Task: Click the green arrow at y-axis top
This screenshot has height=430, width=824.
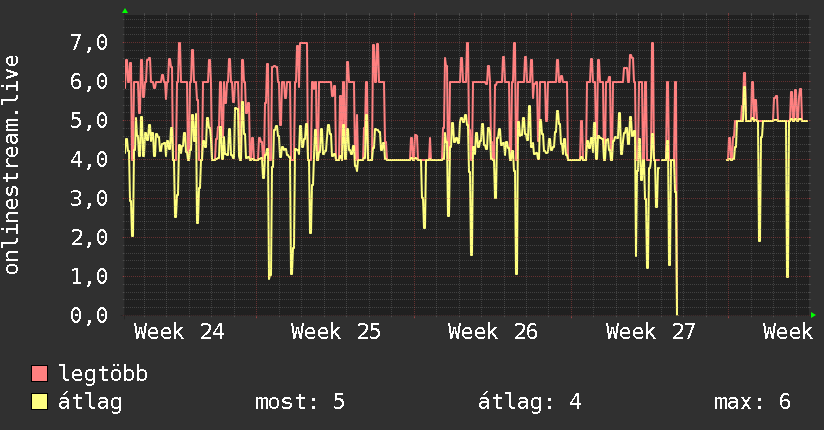Action: (x=125, y=11)
